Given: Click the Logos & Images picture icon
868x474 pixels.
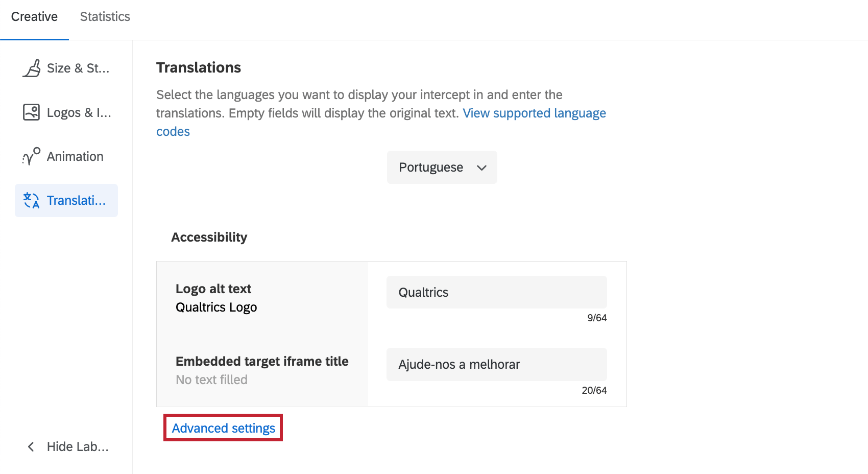Looking at the screenshot, I should pos(32,112).
